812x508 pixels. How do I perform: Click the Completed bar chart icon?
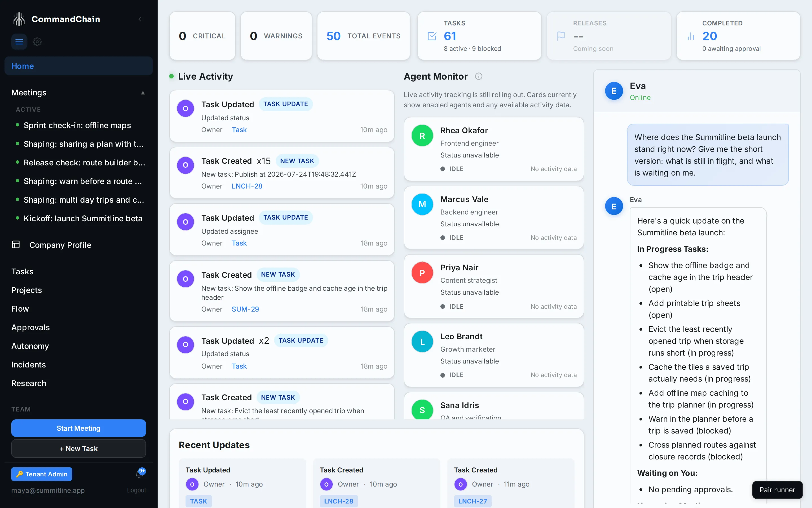point(690,36)
